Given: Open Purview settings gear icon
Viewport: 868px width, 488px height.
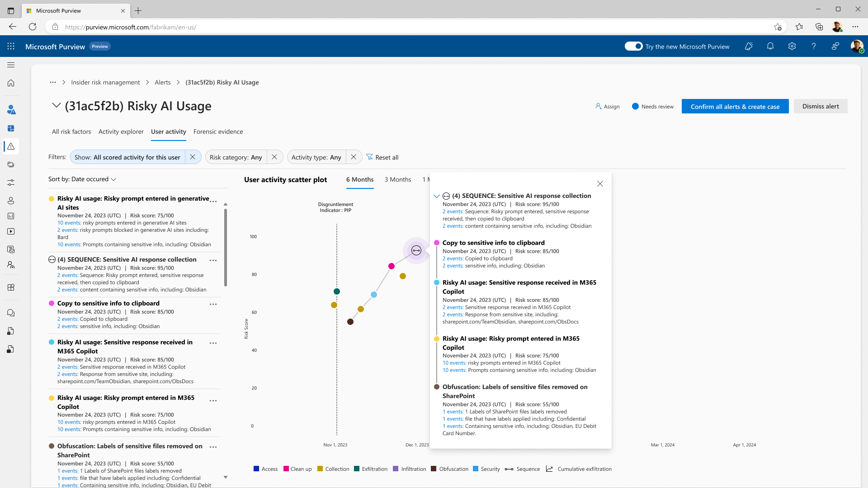Looking at the screenshot, I should (x=792, y=46).
